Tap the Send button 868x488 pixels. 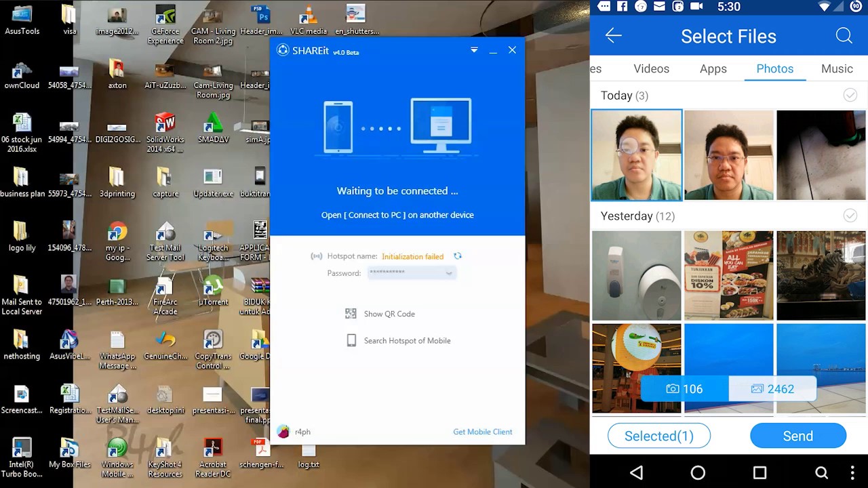point(798,436)
